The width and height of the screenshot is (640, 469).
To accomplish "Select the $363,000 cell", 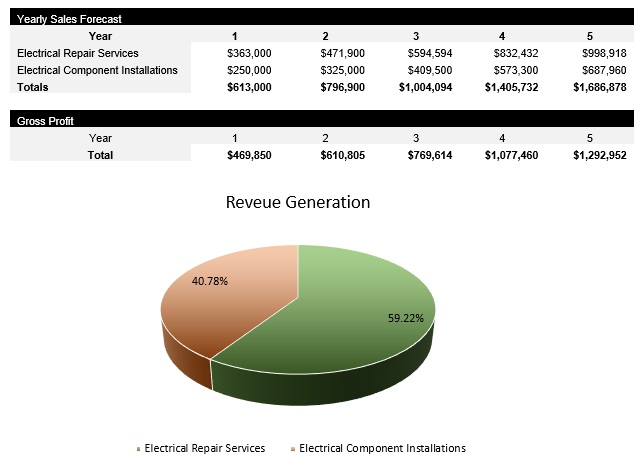I will click(x=247, y=53).
